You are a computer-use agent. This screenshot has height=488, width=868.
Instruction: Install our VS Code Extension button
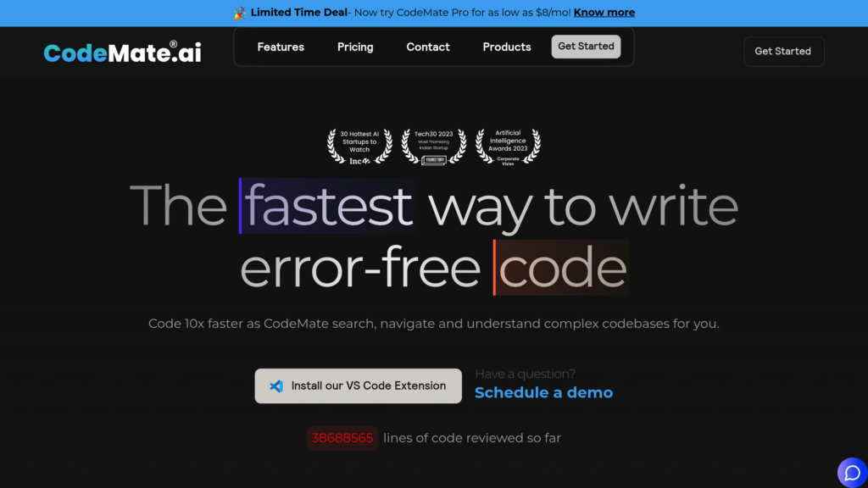(x=359, y=385)
